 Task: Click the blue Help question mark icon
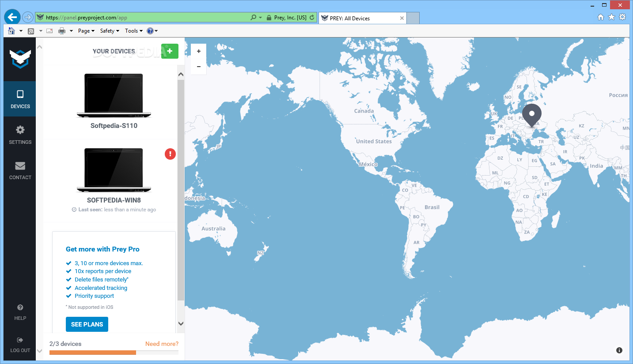coord(150,31)
